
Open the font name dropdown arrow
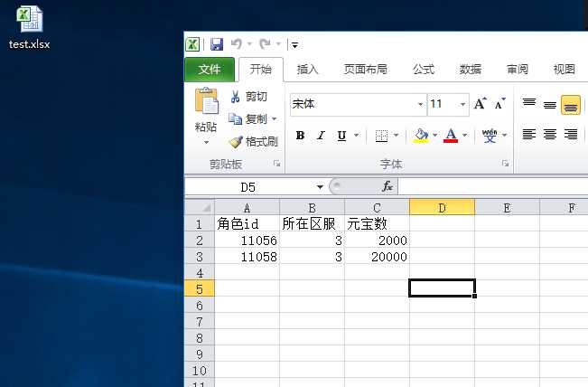421,104
